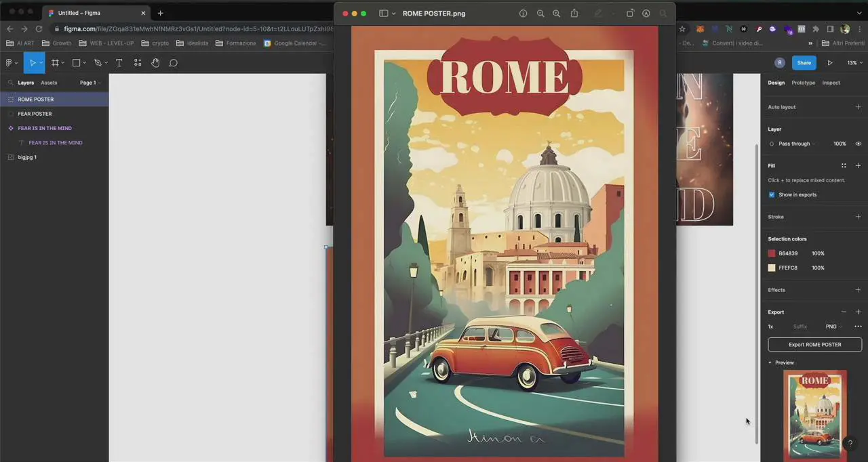Image resolution: width=868 pixels, height=462 pixels.
Task: Switch to the Prototype tab
Action: [x=803, y=83]
